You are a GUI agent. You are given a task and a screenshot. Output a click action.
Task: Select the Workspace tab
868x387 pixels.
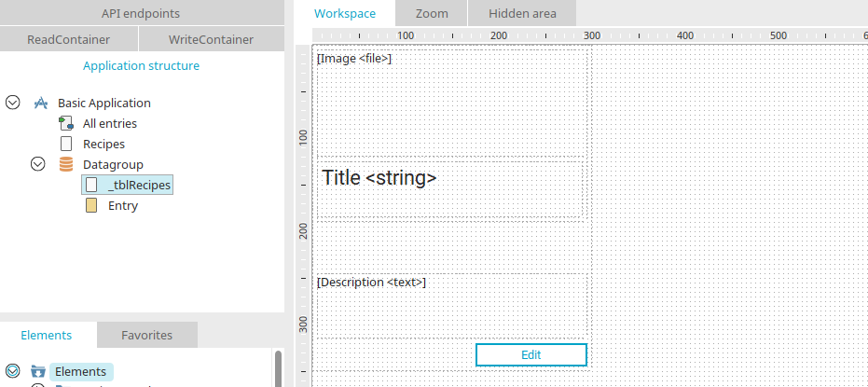[345, 13]
